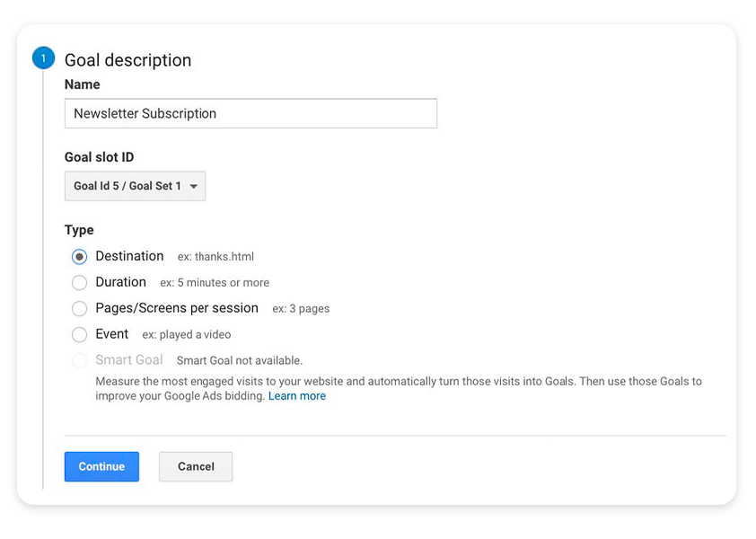This screenshot has width=756, height=539.
Task: Click the Cancel button
Action: point(196,466)
